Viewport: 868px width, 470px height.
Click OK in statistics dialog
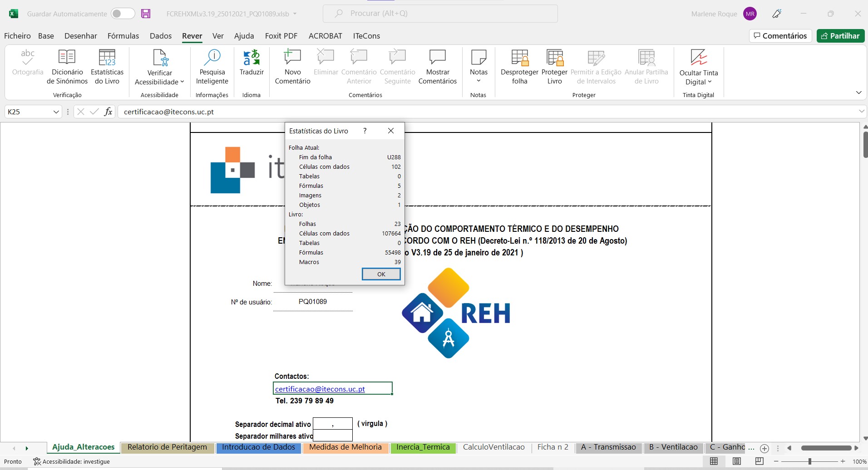(x=381, y=274)
